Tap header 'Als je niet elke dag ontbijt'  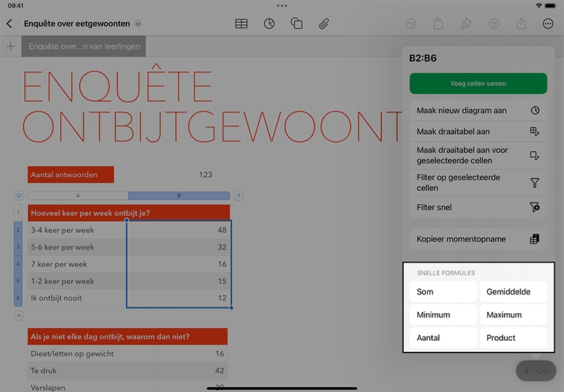(x=128, y=337)
